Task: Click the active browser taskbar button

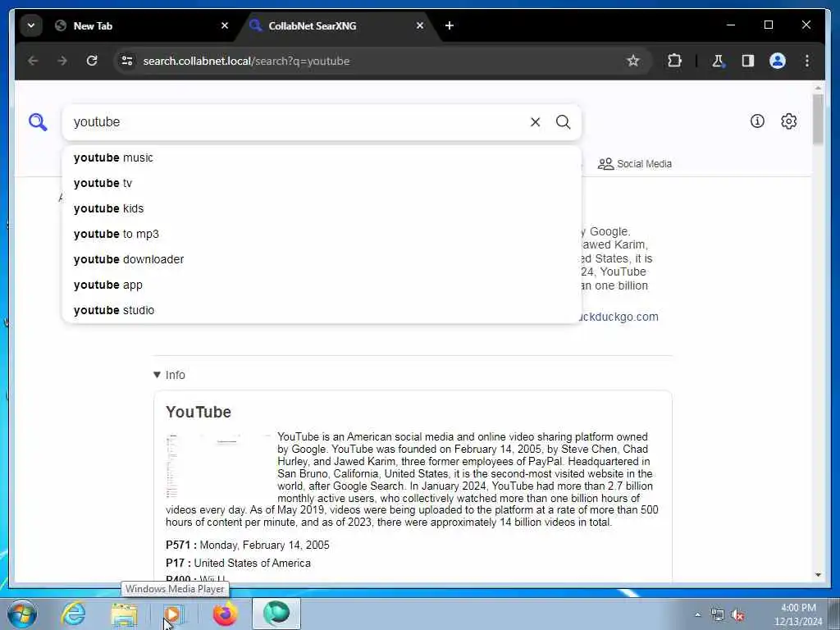Action: pos(276,614)
